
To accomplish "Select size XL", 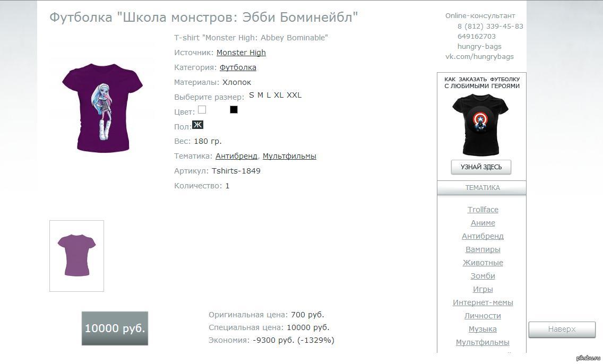I will 279,96.
